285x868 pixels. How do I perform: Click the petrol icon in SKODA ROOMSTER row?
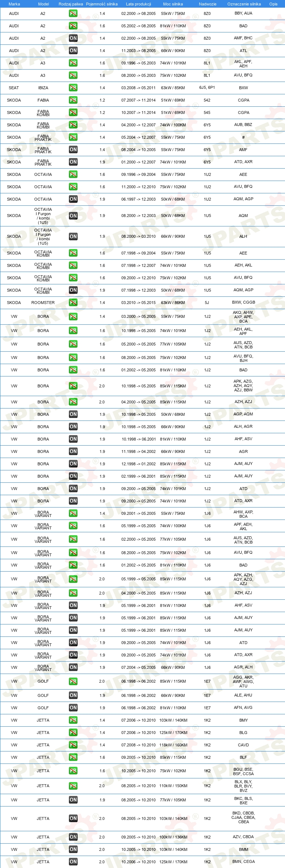73,303
